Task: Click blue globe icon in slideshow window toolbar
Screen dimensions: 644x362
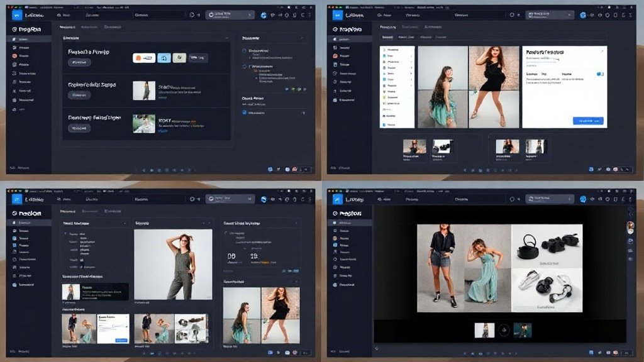Action: click(582, 199)
